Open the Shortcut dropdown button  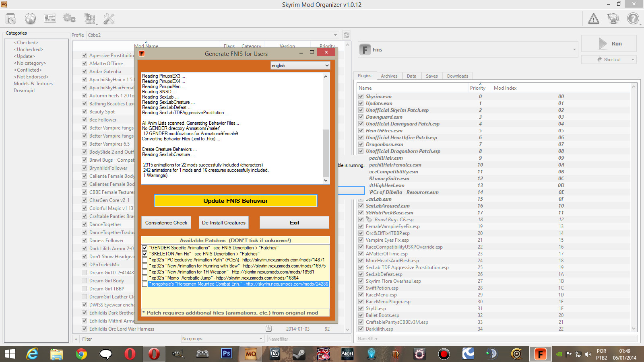pos(633,60)
